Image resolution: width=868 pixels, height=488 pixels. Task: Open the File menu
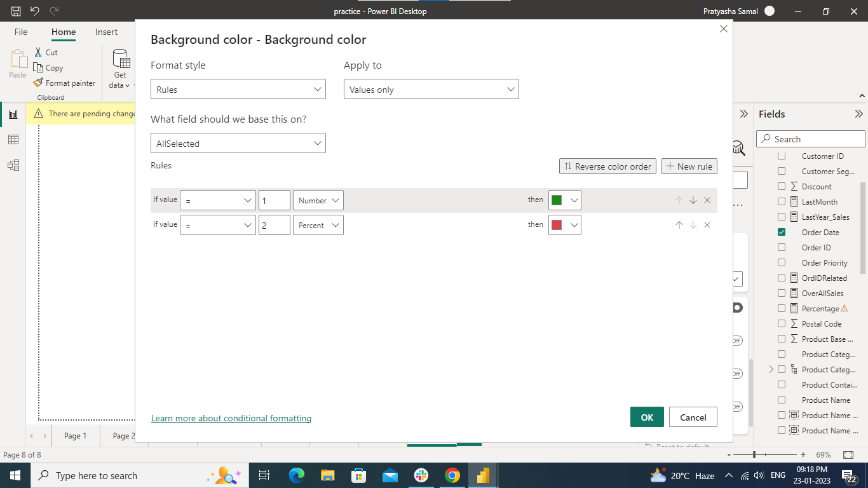tap(21, 32)
